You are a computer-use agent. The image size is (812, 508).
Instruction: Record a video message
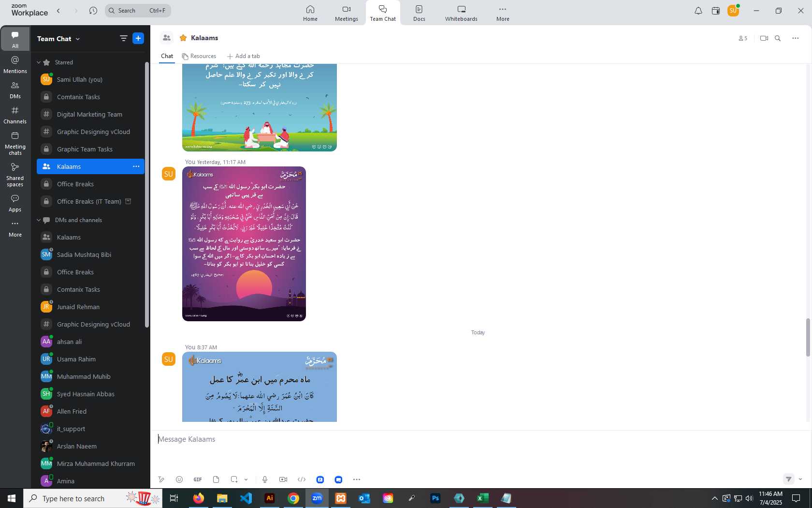pyautogui.click(x=283, y=479)
